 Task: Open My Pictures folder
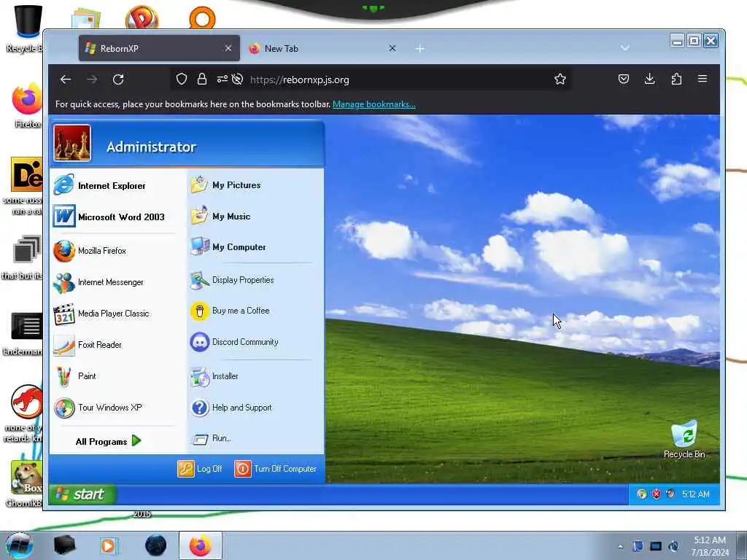(226, 184)
